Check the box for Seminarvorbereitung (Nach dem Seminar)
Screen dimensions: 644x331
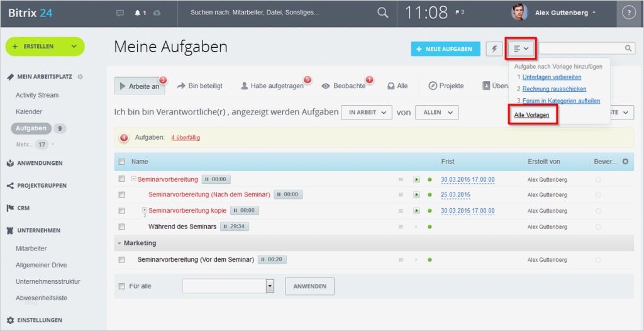121,194
